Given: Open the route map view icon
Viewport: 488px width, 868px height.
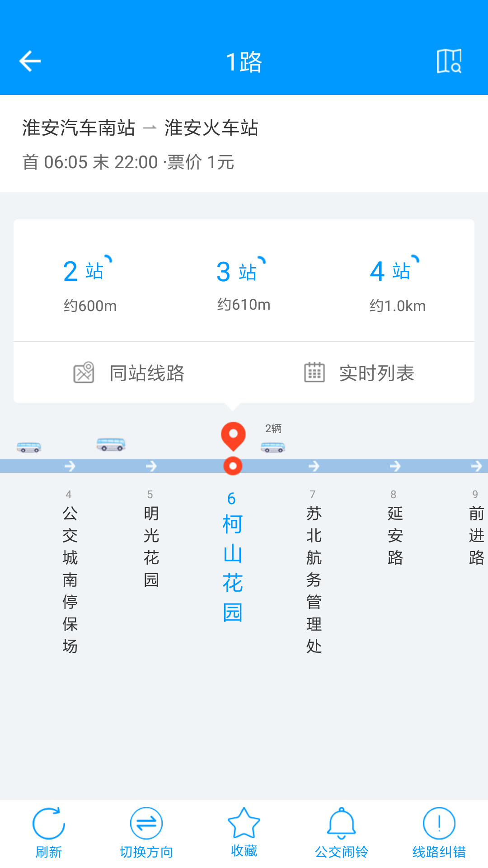Looking at the screenshot, I should 449,61.
